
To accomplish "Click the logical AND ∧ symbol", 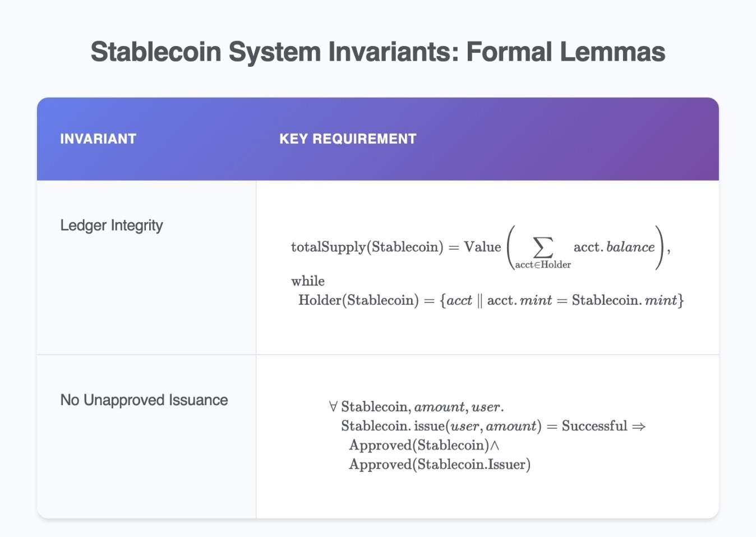I will point(495,446).
